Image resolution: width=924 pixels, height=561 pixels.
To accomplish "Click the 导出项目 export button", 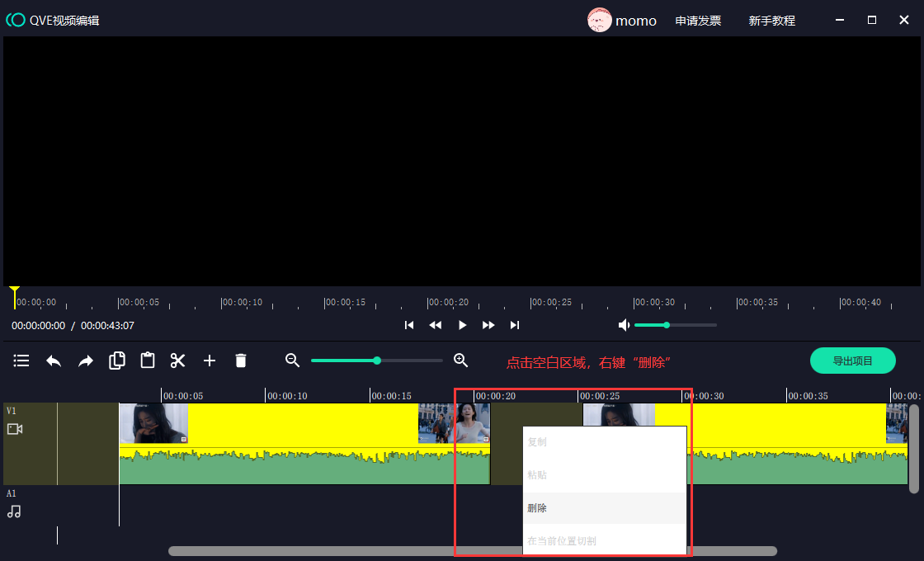I will (x=852, y=361).
